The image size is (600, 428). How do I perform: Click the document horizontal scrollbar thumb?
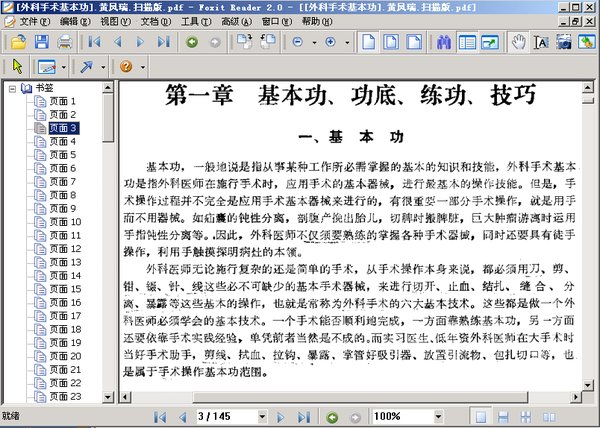(360, 397)
